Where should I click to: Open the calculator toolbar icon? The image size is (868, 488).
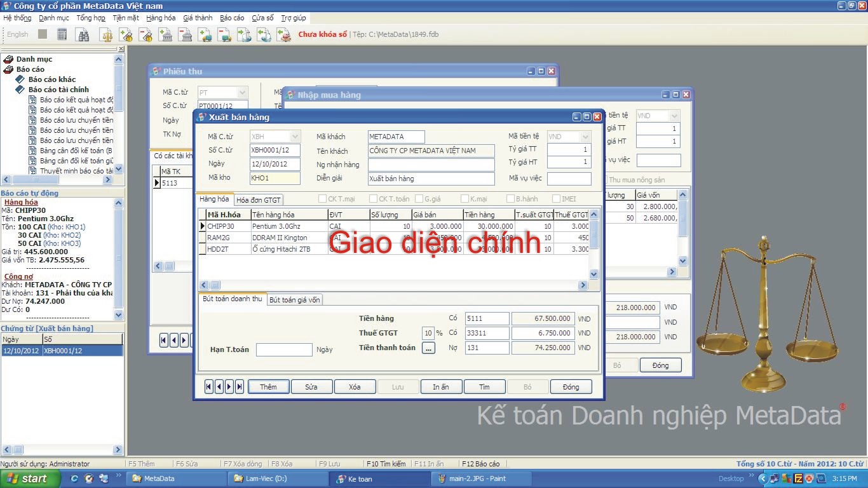coord(62,35)
